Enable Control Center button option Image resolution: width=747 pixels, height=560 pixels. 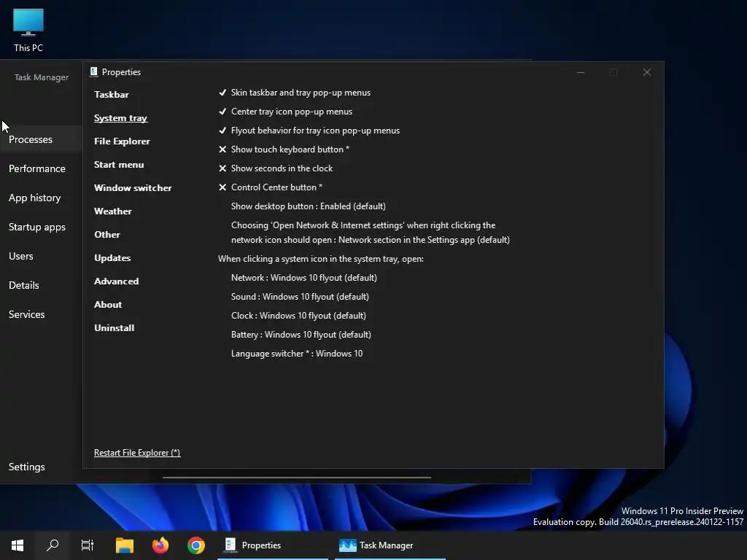click(x=270, y=187)
